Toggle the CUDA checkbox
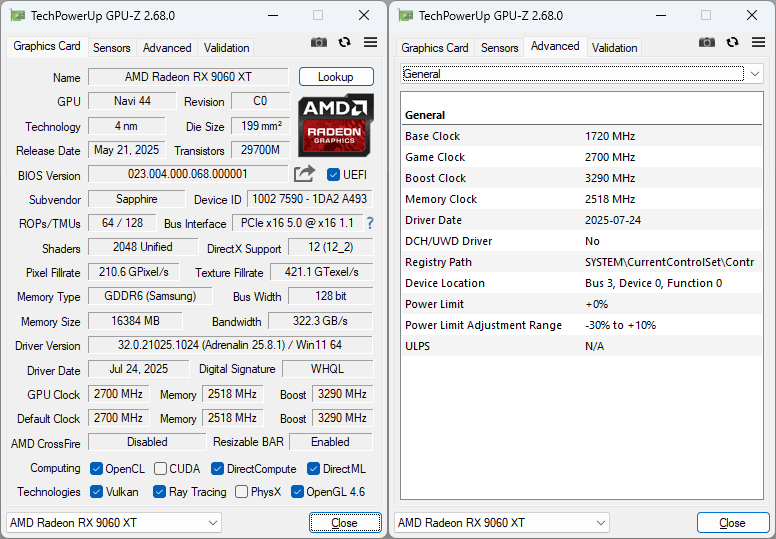 160,469
